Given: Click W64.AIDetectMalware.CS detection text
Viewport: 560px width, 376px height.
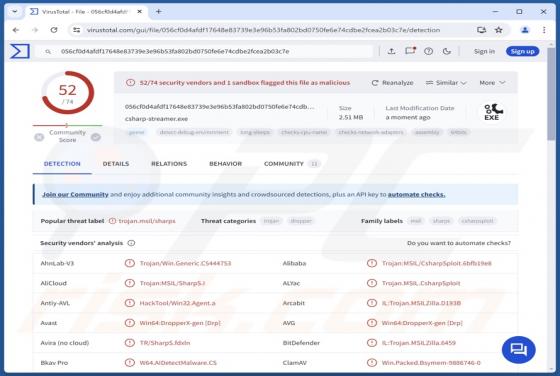Looking at the screenshot, I should coord(178,363).
